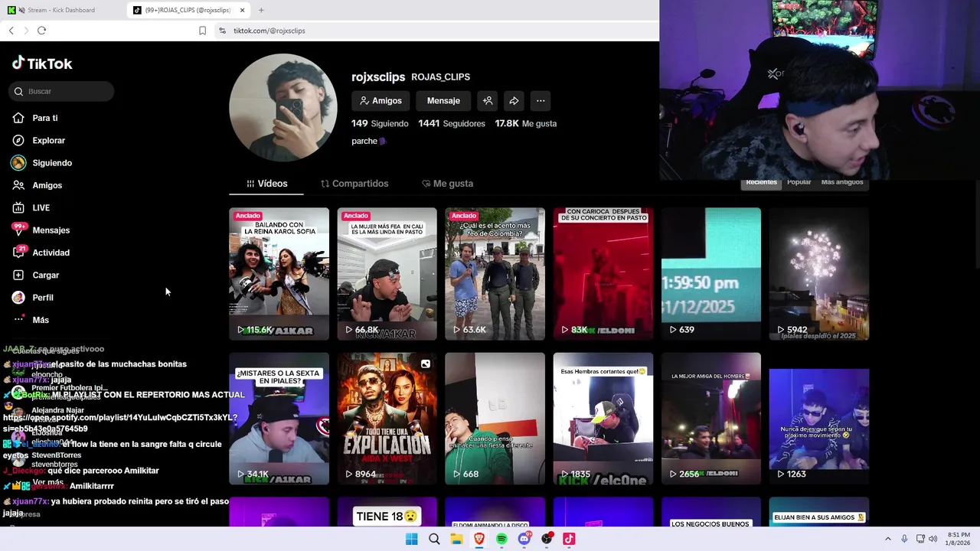980x551 pixels.
Task: Open the Todo Tiene Una Explicación video
Action: [387, 419]
